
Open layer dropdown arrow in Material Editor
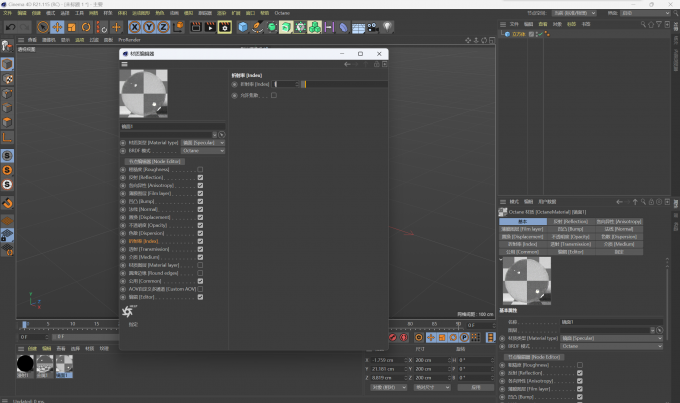(x=214, y=135)
